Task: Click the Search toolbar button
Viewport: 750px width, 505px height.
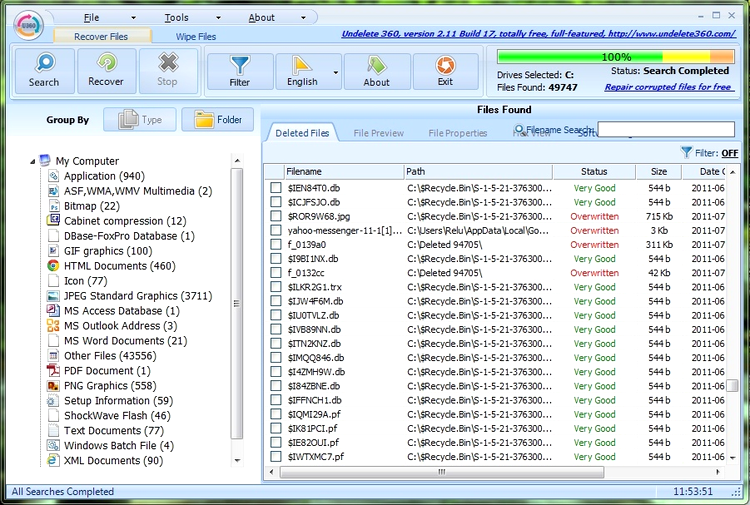Action: [x=44, y=70]
